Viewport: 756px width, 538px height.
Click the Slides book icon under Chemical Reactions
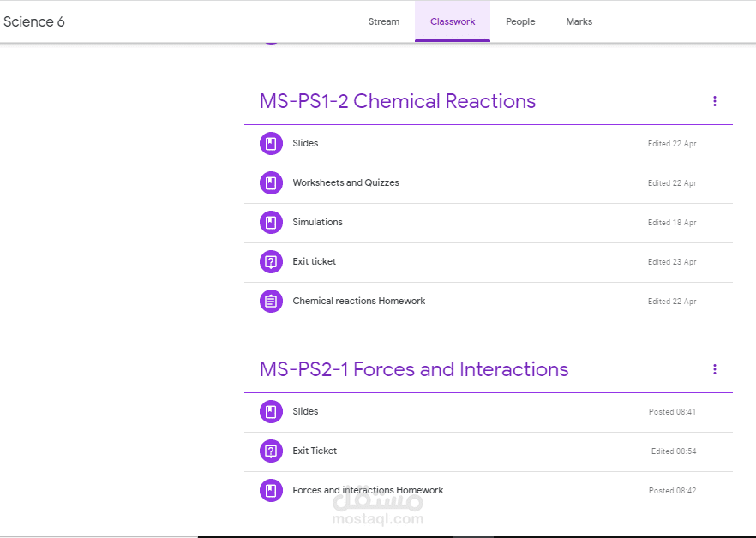271,143
